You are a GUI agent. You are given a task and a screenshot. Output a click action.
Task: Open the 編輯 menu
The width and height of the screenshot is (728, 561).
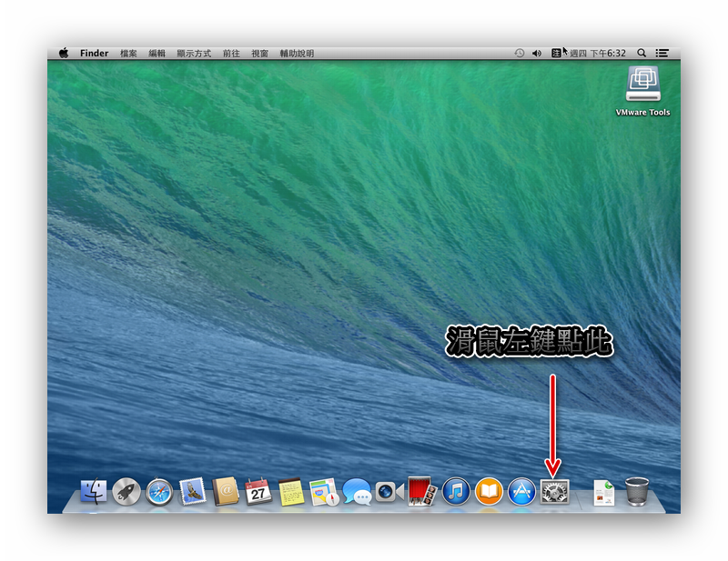click(x=157, y=54)
